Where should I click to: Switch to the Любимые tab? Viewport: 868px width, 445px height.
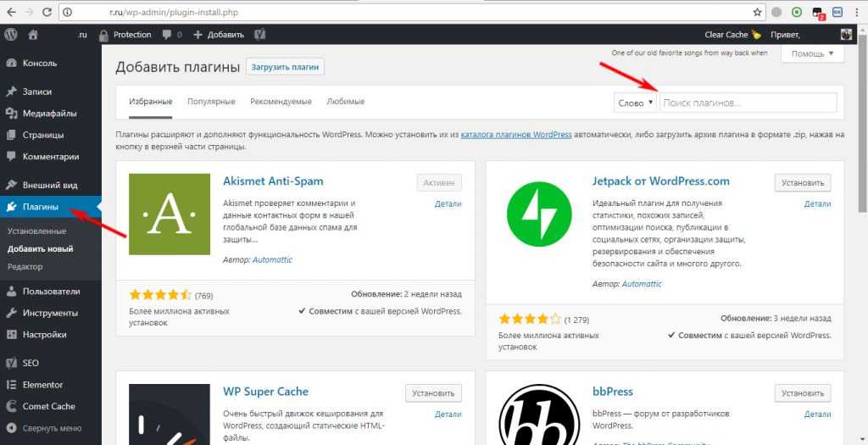click(x=346, y=102)
